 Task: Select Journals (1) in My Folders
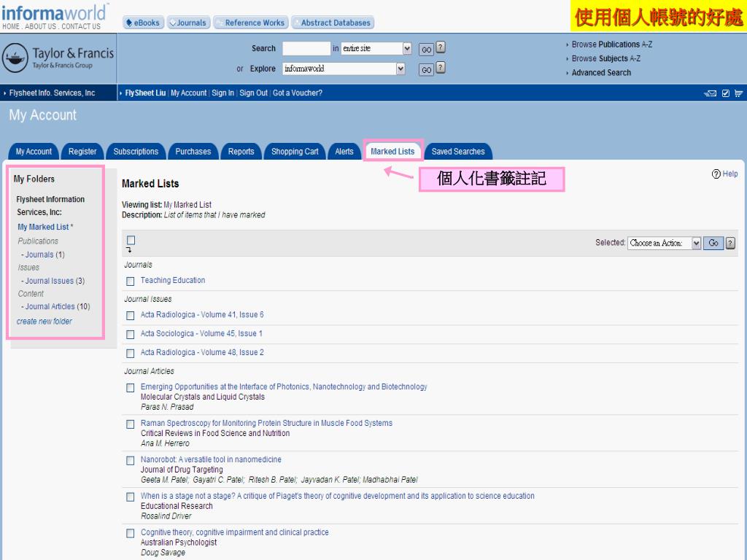(44, 254)
